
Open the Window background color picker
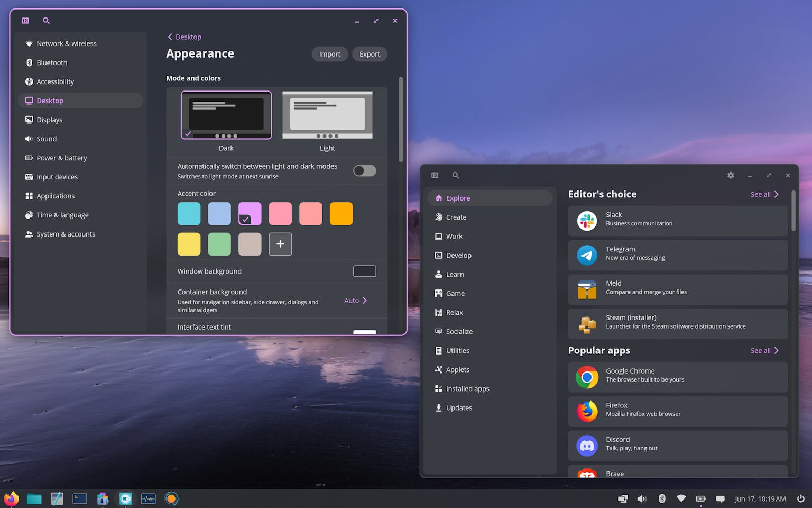[x=364, y=271]
